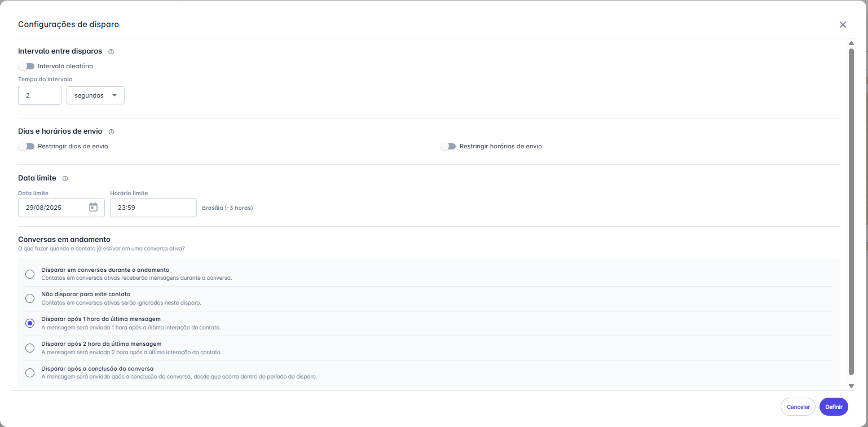This screenshot has height=427, width=868.
Task: Click the Horário limite time field
Action: 153,208
